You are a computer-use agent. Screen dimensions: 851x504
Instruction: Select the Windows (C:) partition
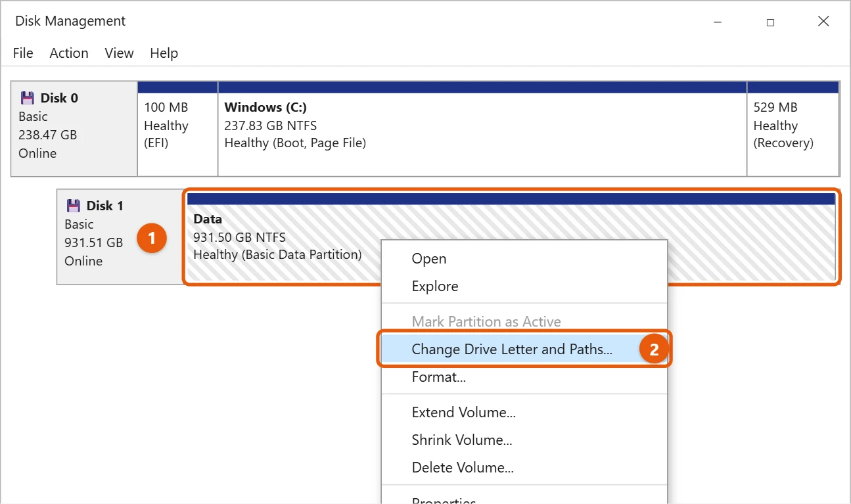click(x=482, y=129)
